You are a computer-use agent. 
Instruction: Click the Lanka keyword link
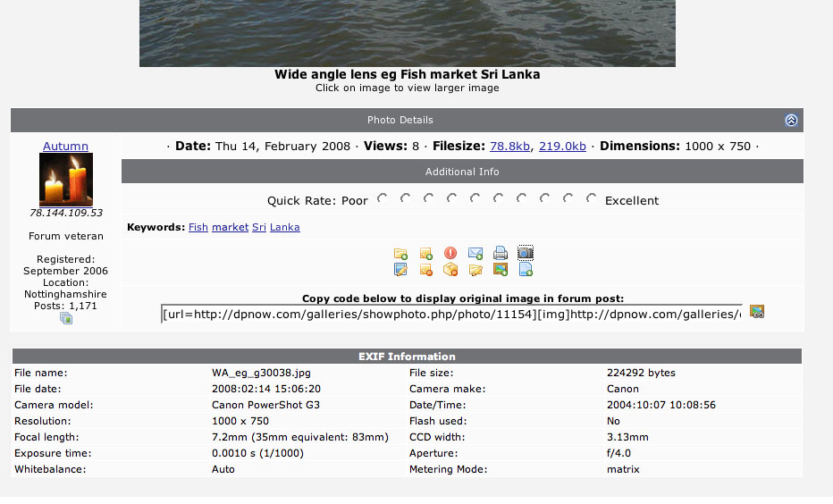[284, 227]
